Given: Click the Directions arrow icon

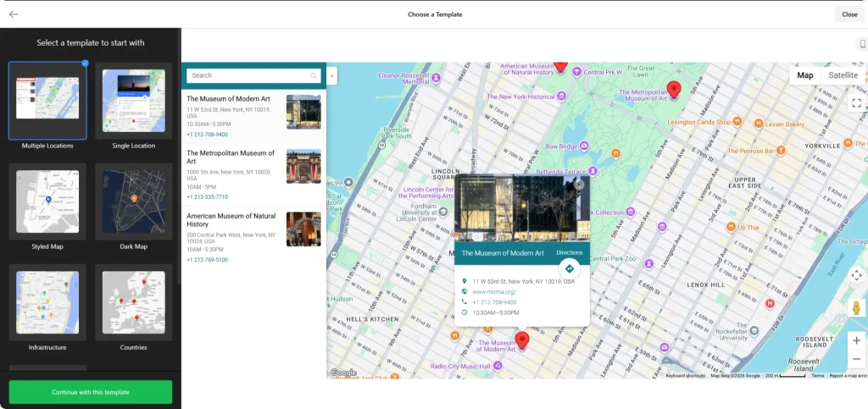Looking at the screenshot, I should click(x=569, y=269).
